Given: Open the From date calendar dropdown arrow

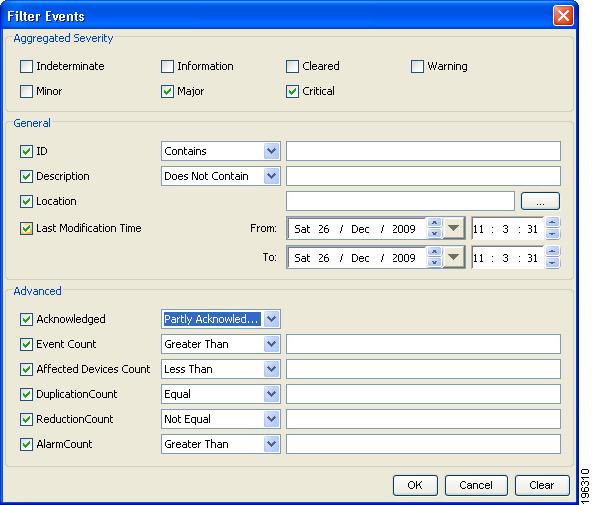Looking at the screenshot, I should (453, 228).
